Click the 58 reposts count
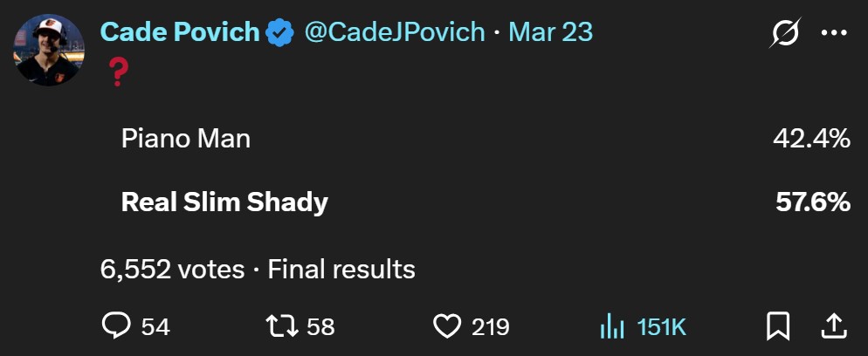 (x=320, y=327)
